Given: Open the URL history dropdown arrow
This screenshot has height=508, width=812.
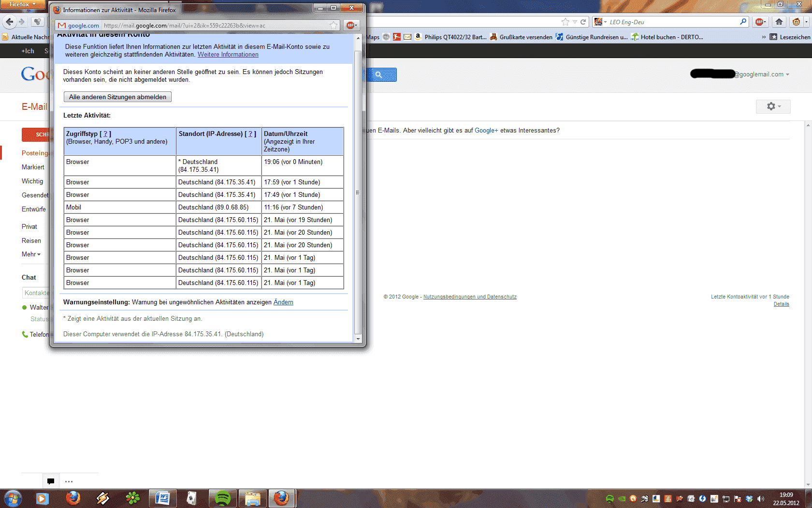Looking at the screenshot, I should coord(575,22).
